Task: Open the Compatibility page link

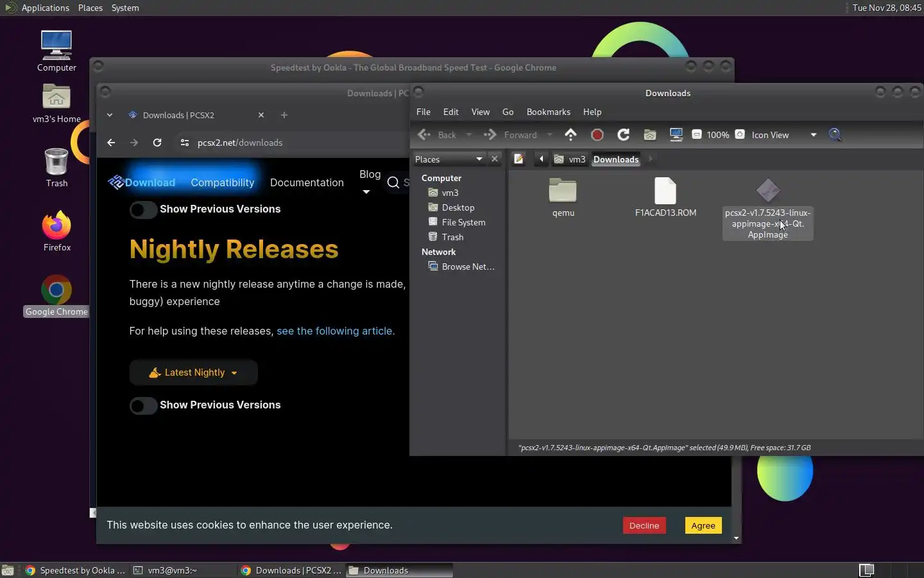Action: [222, 182]
